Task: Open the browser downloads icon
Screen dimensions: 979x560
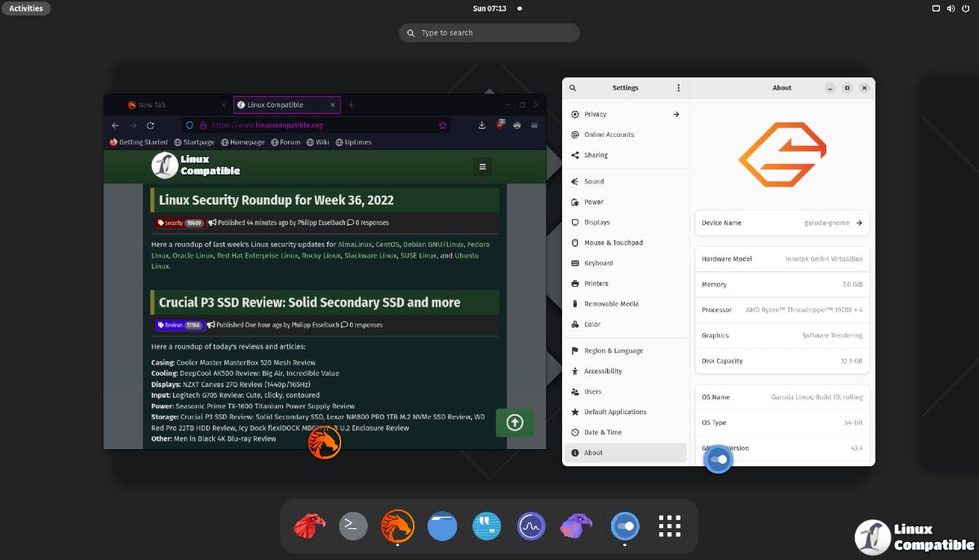Action: (482, 126)
